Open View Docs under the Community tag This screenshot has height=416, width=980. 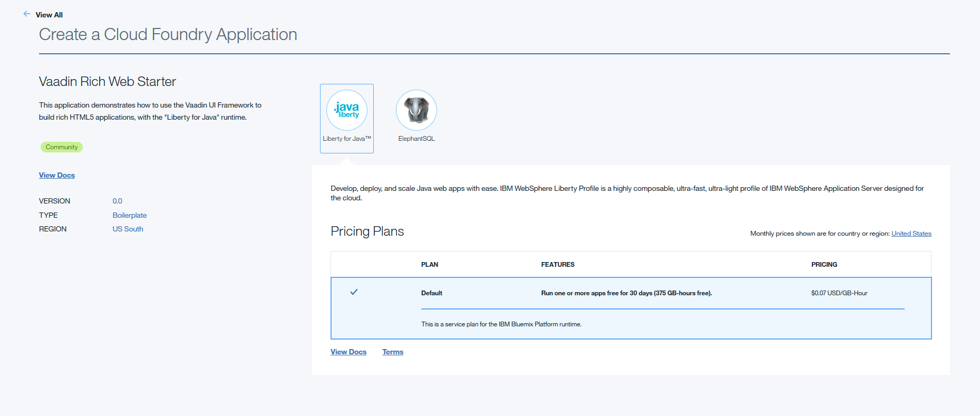click(57, 175)
